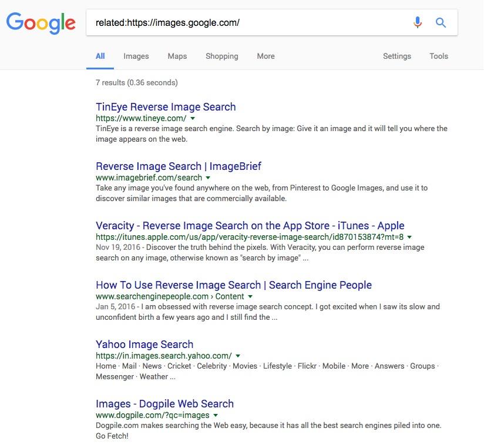Expand dropdown arrow beside imagebrief.com URL
The image size is (484, 448).
[208, 178]
